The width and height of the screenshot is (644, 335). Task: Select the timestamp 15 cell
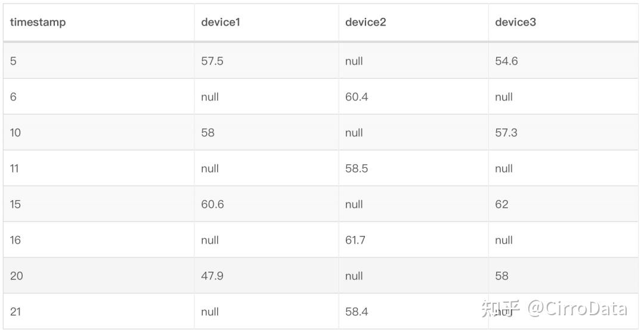[x=16, y=204]
